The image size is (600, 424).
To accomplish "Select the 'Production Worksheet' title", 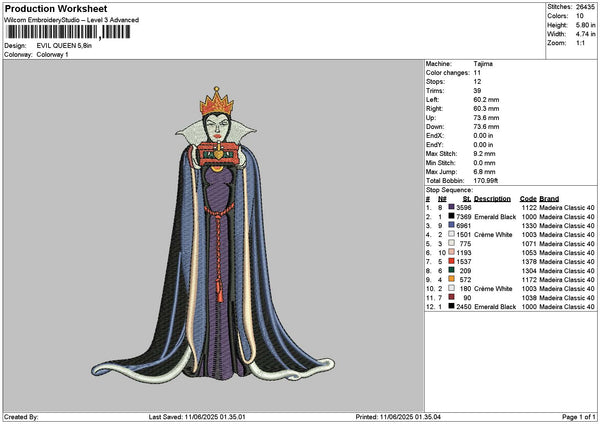I will (56, 8).
